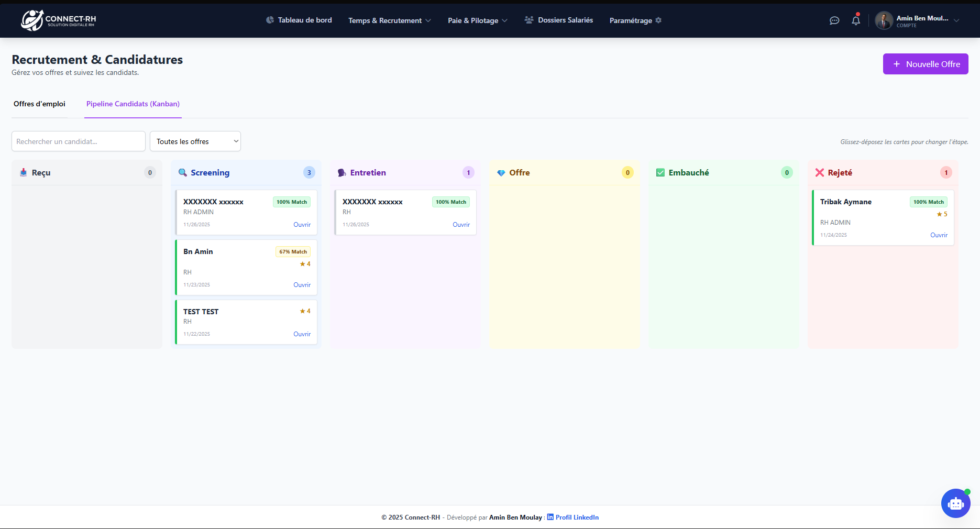Click the notifications bell icon
Image resolution: width=980 pixels, height=529 pixels.
point(856,20)
